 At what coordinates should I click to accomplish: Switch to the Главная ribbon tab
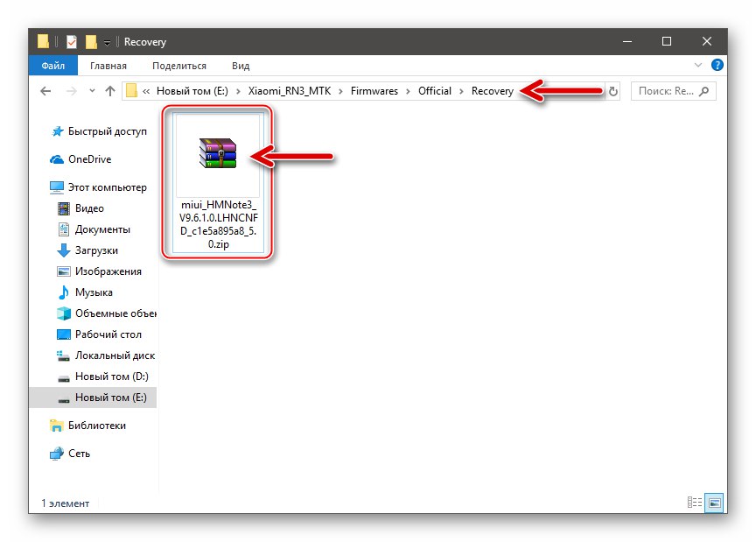108,66
